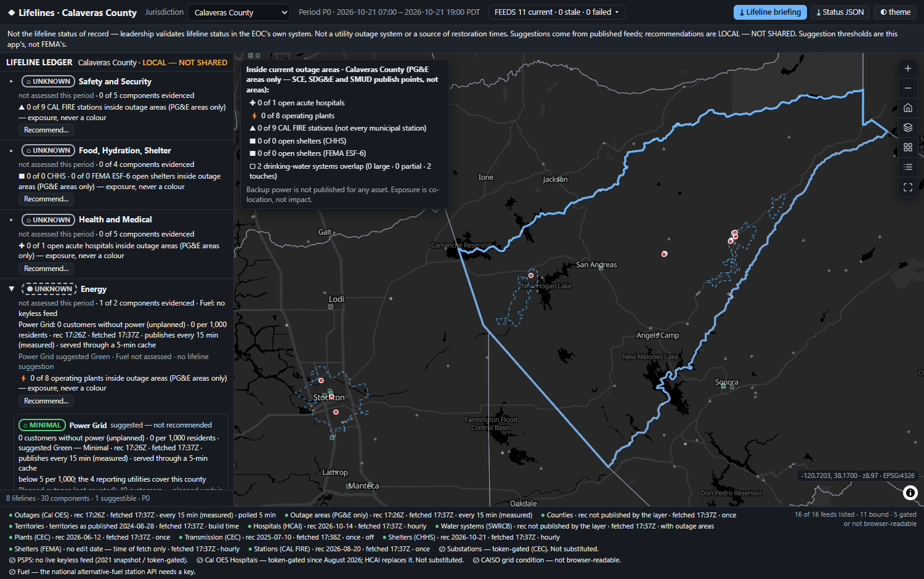Screen dimensions: 924x579
Task: Collapse the Energy lifeline
Action: pyautogui.click(x=11, y=289)
